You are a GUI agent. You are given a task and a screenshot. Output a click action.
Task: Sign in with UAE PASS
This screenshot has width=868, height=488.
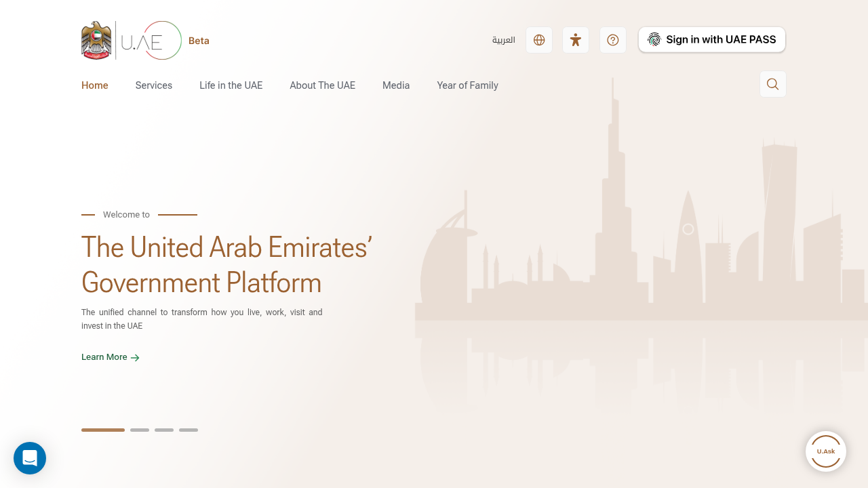pos(712,39)
